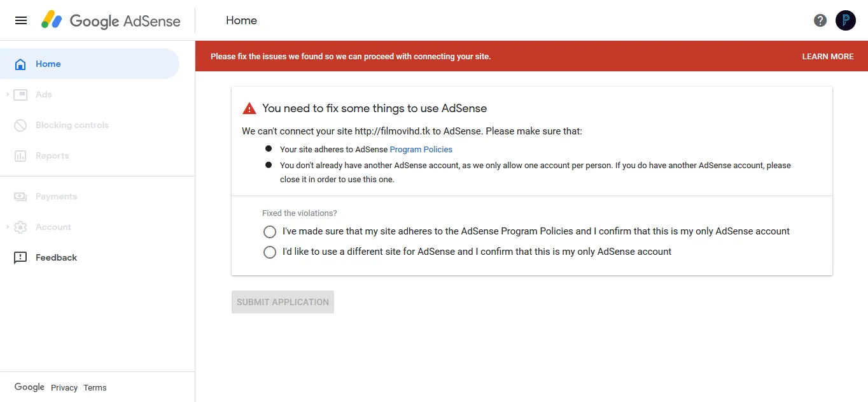The height and width of the screenshot is (402, 868).
Task: Open the help question mark icon
Action: click(820, 20)
